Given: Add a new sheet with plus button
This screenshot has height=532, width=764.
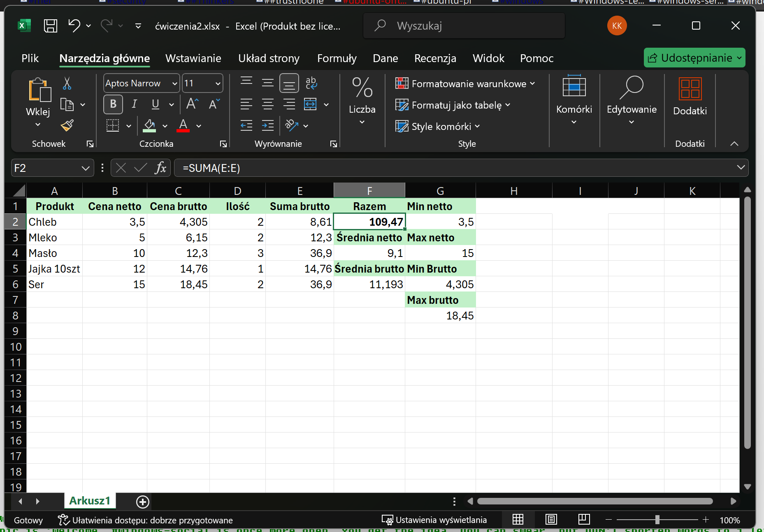Looking at the screenshot, I should [142, 502].
